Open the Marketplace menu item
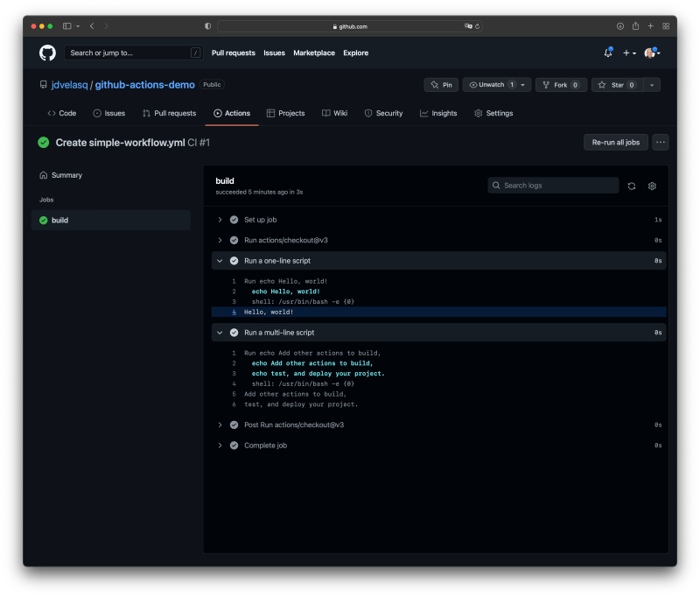 coord(314,53)
